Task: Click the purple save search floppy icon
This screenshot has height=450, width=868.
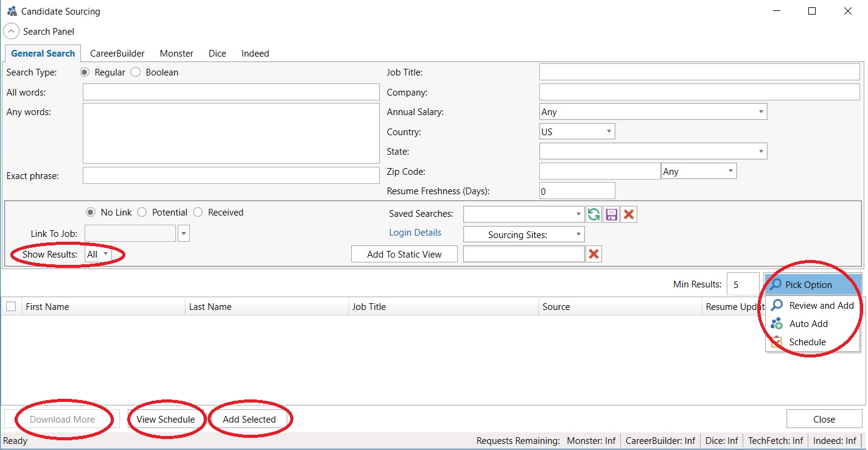Action: coord(611,214)
